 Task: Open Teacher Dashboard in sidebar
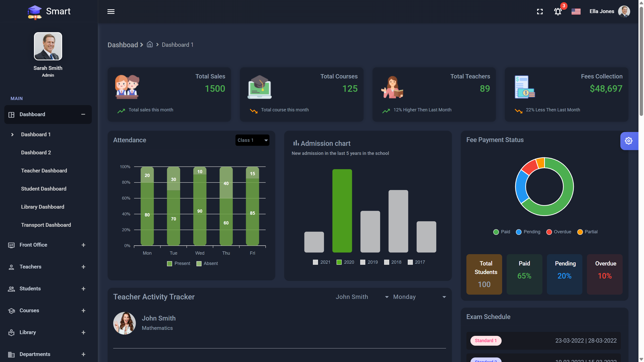[x=44, y=171]
